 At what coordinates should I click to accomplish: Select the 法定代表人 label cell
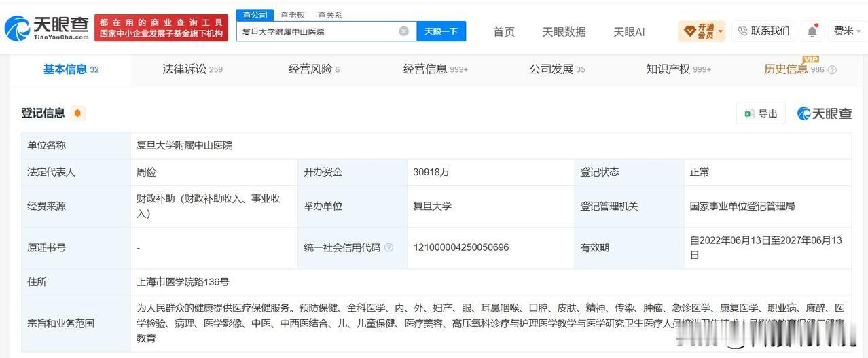click(x=75, y=173)
